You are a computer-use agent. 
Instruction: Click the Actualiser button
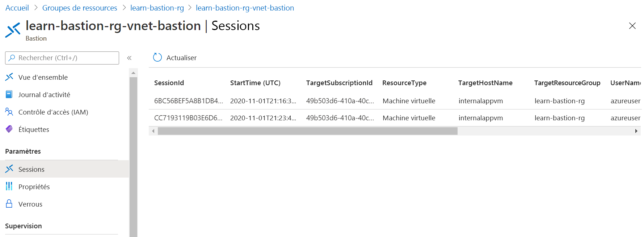[174, 57]
